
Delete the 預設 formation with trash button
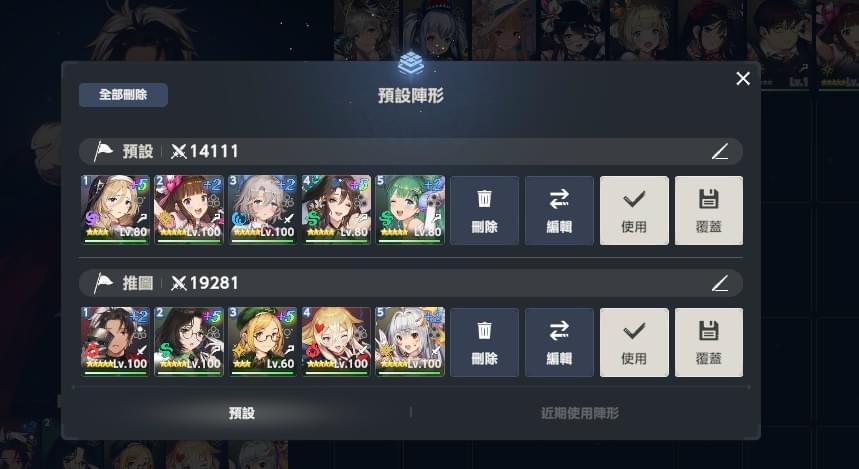484,210
